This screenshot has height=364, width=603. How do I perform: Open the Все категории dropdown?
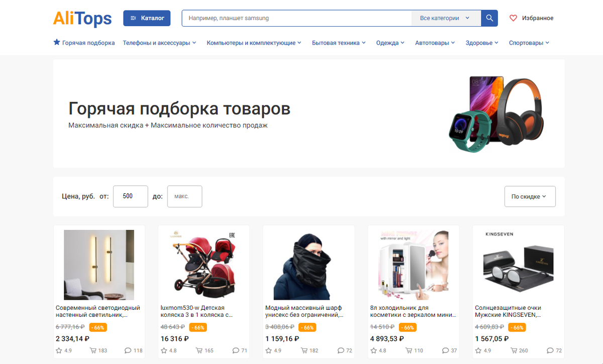coord(446,18)
